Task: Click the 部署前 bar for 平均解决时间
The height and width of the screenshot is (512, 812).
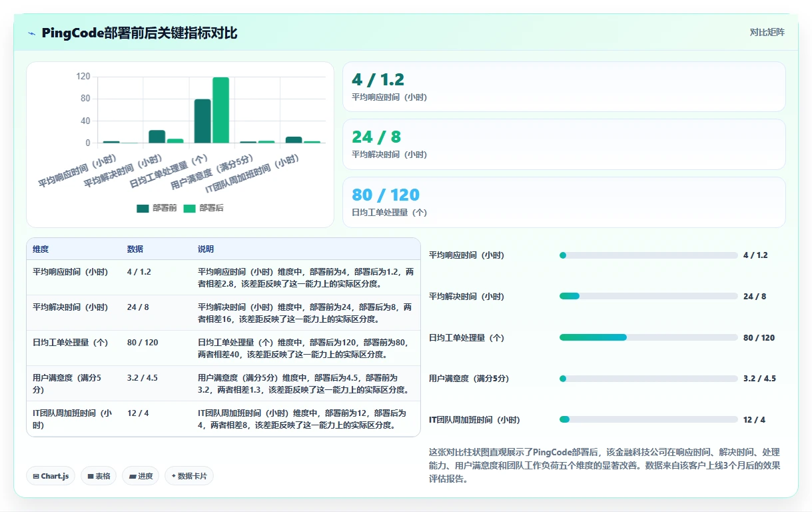Action: [x=157, y=137]
